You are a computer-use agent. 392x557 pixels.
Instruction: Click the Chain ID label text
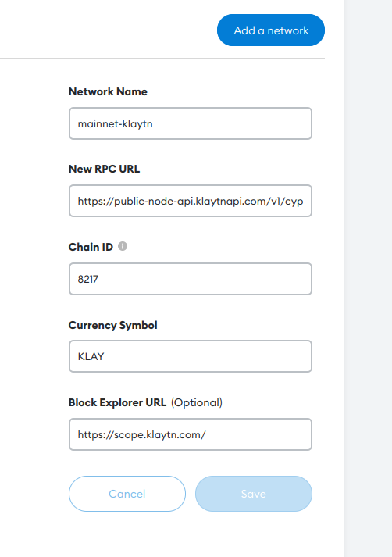click(91, 247)
